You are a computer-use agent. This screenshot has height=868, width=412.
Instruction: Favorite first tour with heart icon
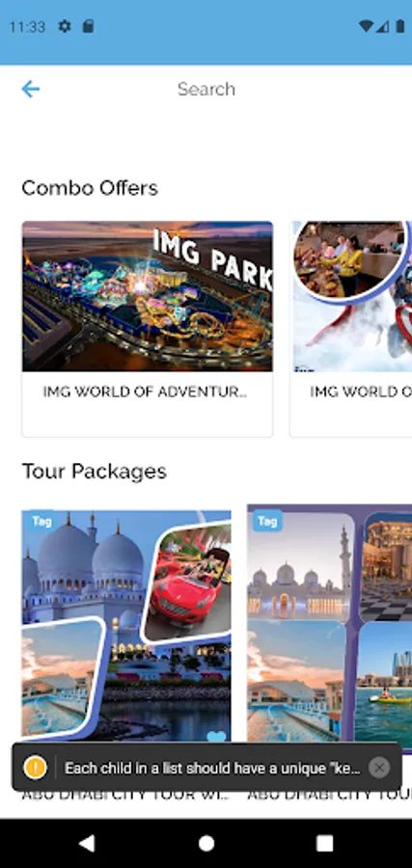pos(216,737)
